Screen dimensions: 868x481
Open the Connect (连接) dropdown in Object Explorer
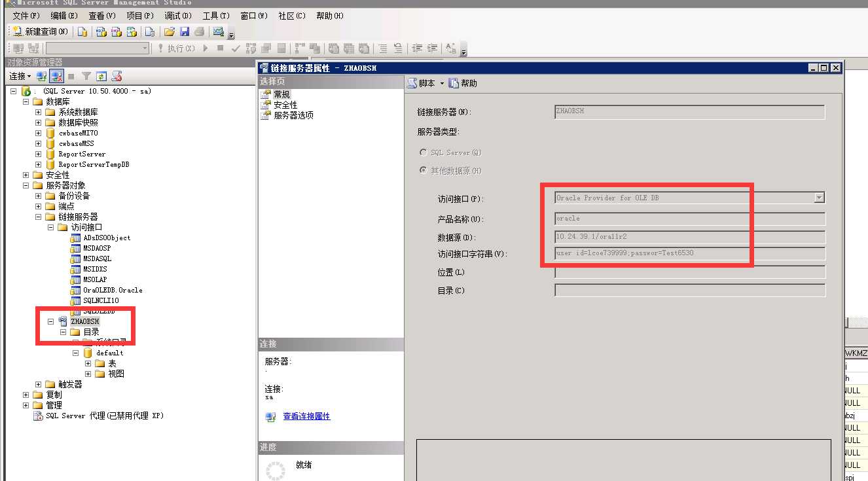pos(20,77)
